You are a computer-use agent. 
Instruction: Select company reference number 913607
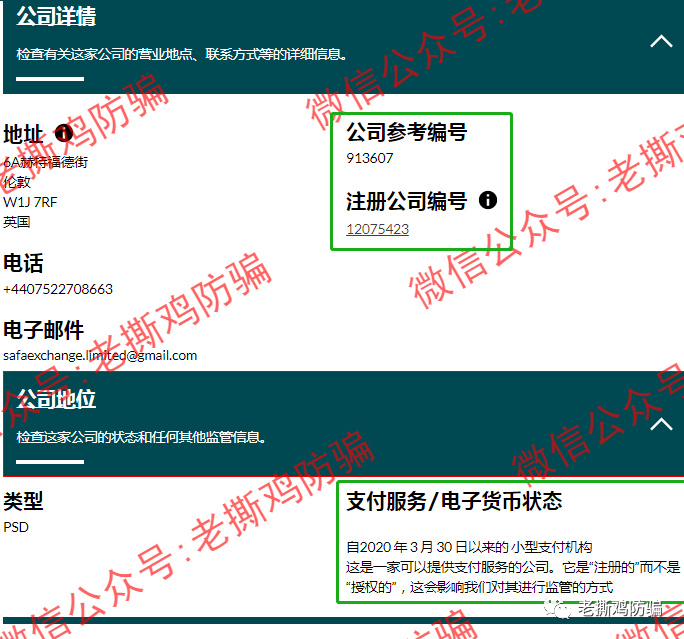click(x=369, y=158)
